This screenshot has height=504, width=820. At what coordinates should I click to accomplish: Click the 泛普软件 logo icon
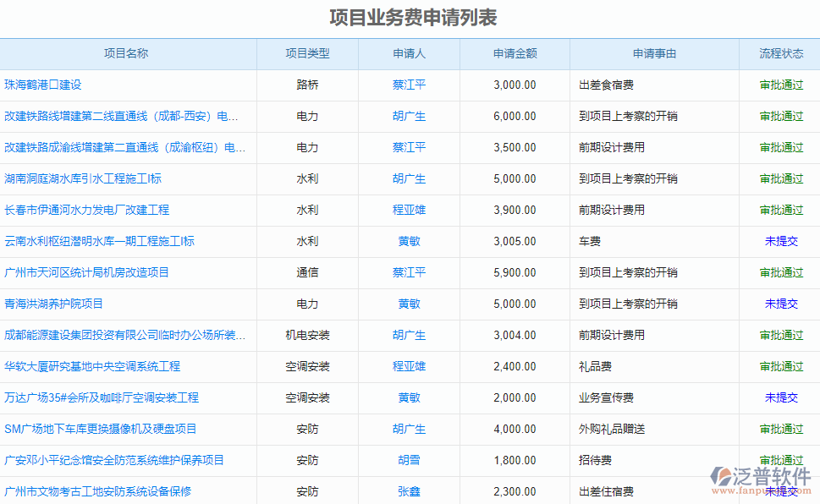722,477
